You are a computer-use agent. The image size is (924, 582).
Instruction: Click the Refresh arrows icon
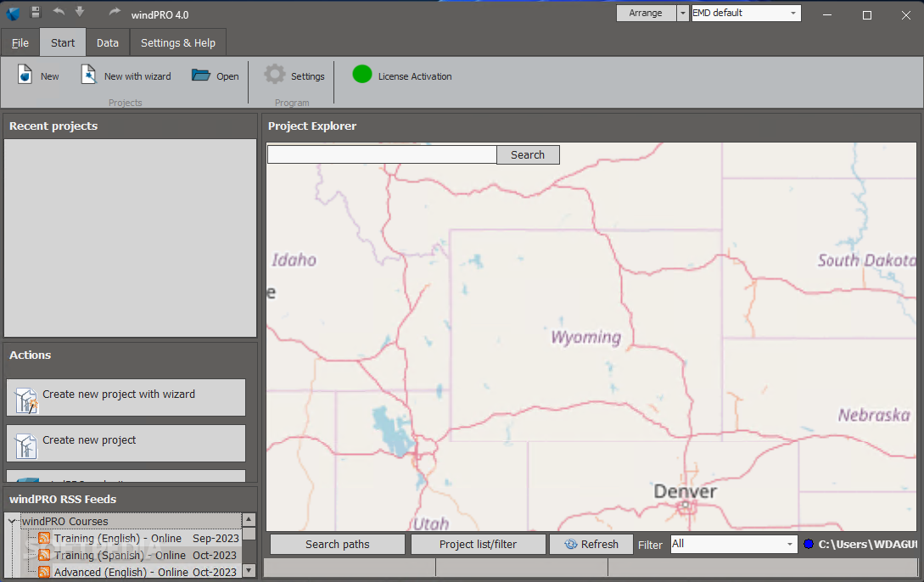pyautogui.click(x=571, y=545)
